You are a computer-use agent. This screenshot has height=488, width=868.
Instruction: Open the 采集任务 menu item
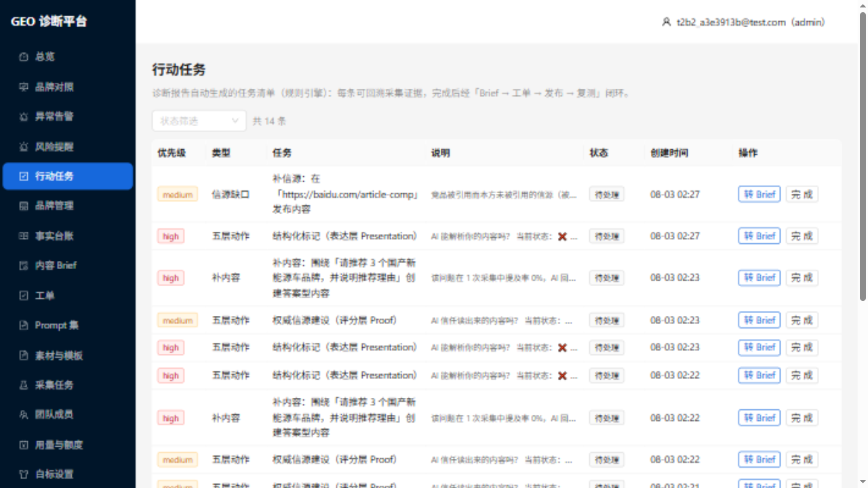(x=68, y=385)
